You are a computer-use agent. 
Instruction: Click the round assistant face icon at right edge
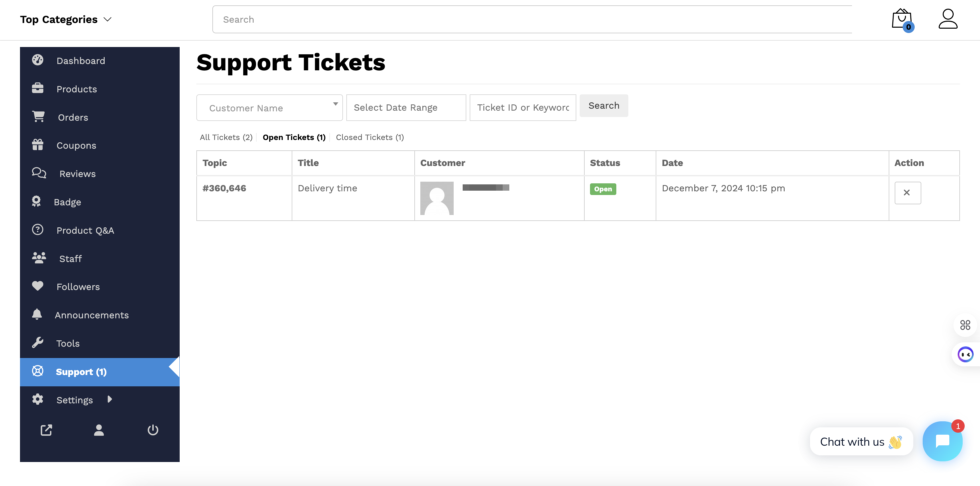point(965,354)
